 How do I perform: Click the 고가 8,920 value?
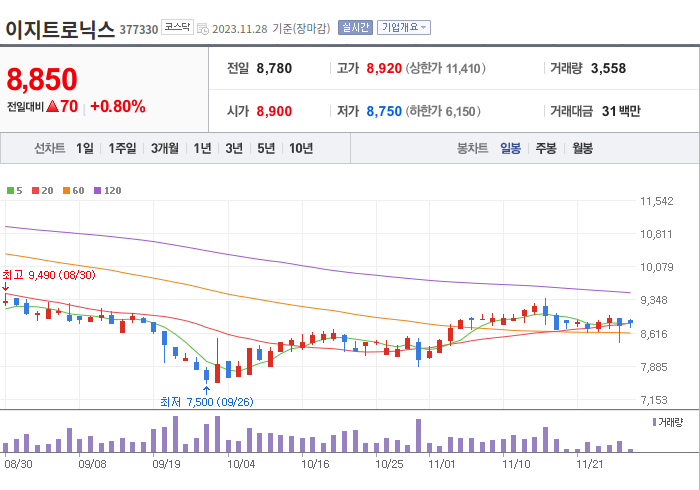coord(384,68)
